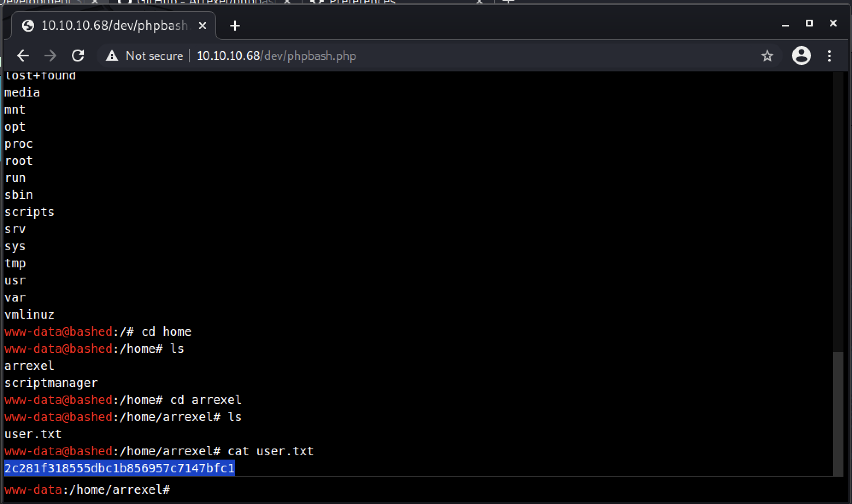Maximize the browser window
This screenshot has width=852, height=504.
click(x=809, y=23)
